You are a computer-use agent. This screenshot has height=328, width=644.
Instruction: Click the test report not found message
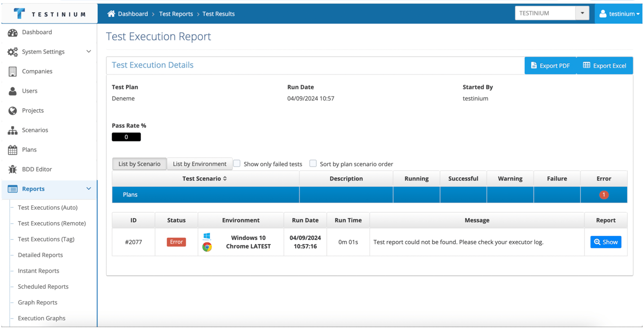[x=458, y=242]
